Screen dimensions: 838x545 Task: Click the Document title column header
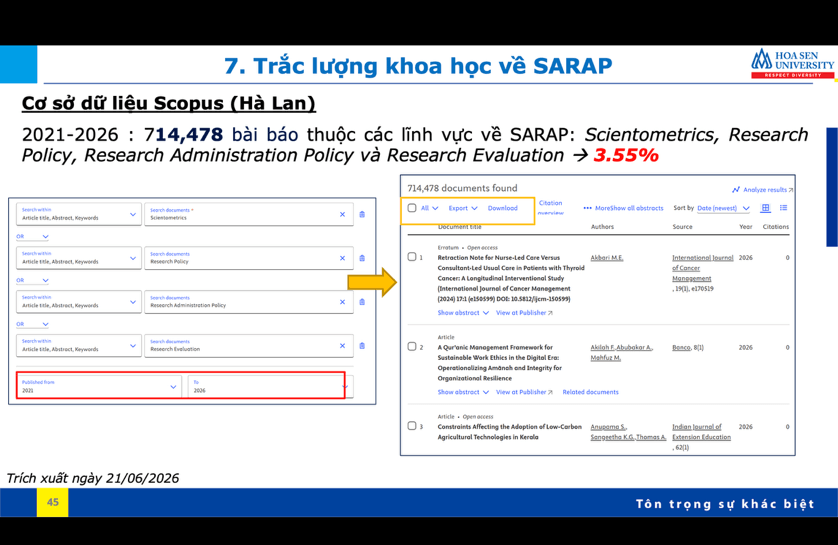pos(460,227)
